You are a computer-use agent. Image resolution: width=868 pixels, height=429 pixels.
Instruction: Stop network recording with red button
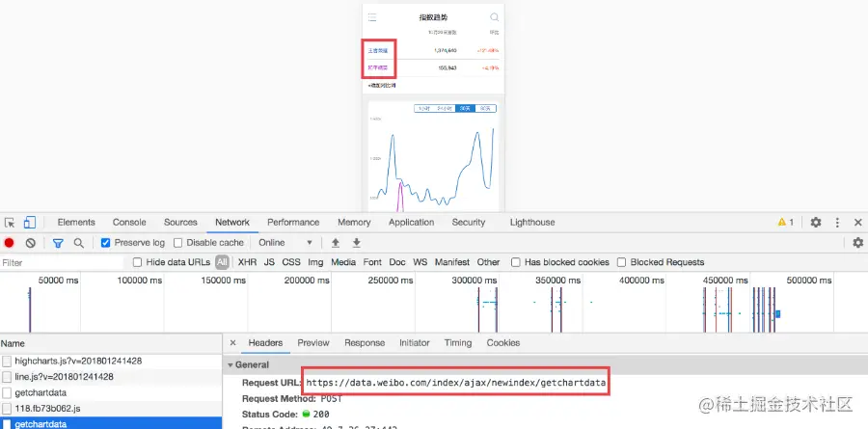pos(9,243)
